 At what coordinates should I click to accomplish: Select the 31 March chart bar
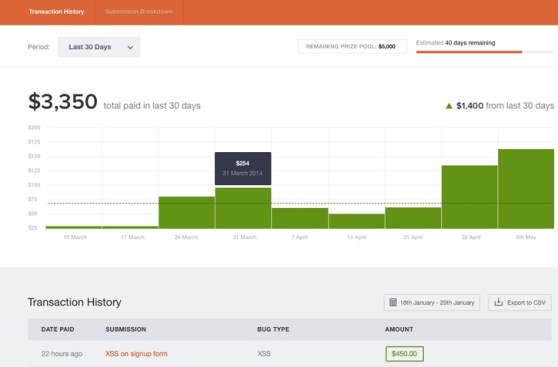click(x=243, y=208)
